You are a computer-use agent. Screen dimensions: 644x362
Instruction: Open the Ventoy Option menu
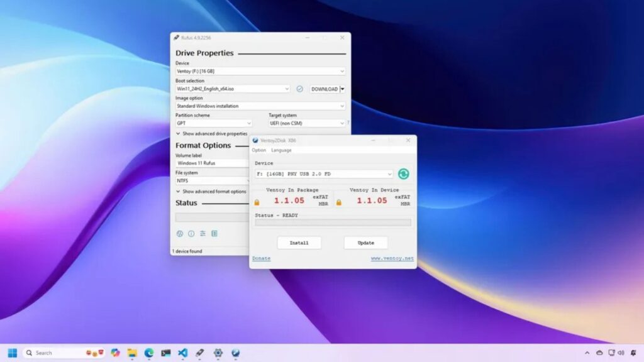[258, 150]
